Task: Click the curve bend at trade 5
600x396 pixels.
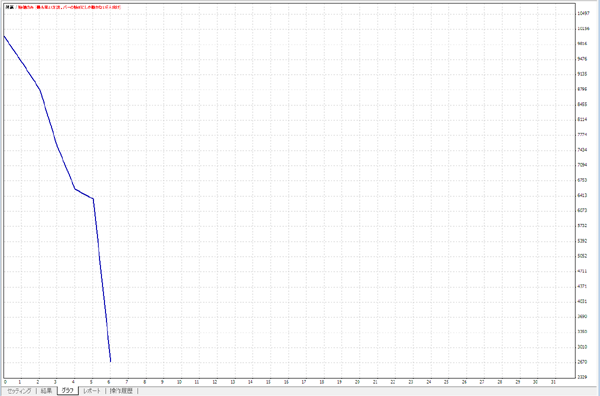Action: [x=93, y=199]
